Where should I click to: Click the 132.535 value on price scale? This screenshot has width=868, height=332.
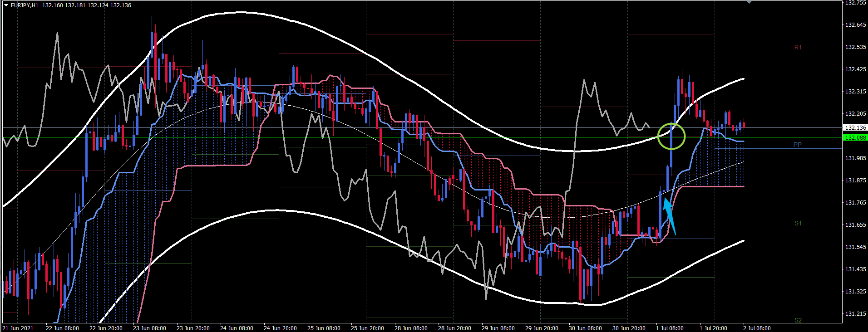(855, 47)
